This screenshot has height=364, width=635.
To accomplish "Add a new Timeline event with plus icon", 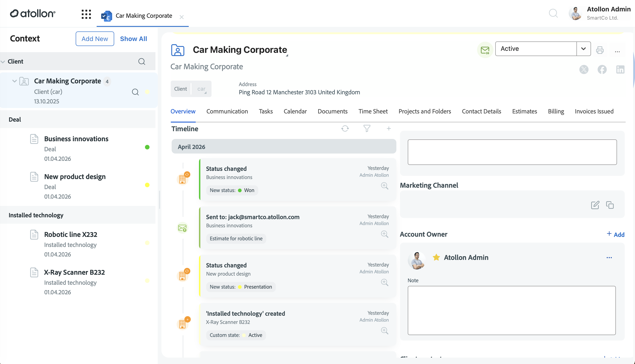I will (389, 128).
